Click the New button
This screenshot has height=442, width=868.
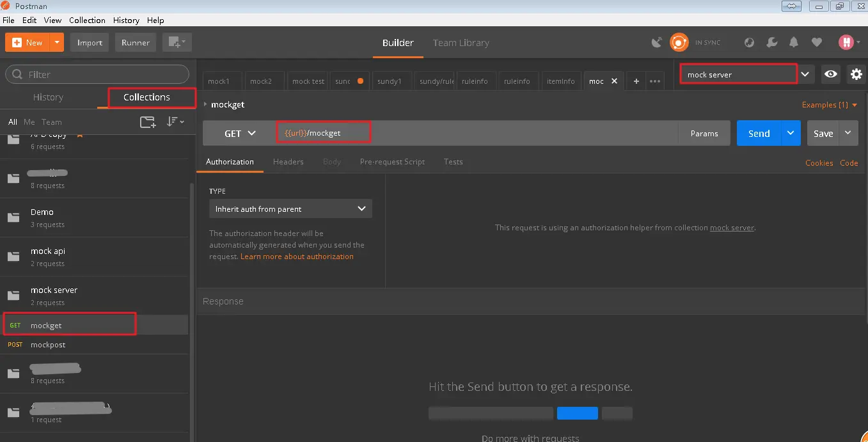(x=28, y=43)
